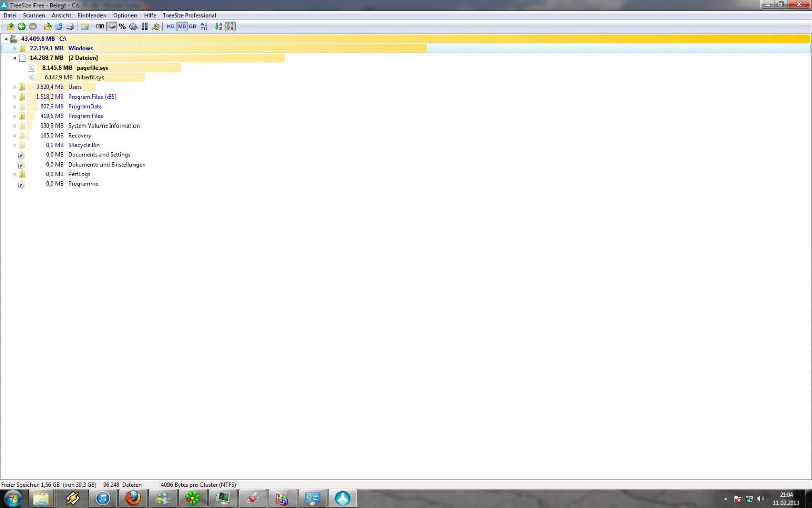Click the volume speaker tray icon
The width and height of the screenshot is (812, 508).
(x=760, y=499)
